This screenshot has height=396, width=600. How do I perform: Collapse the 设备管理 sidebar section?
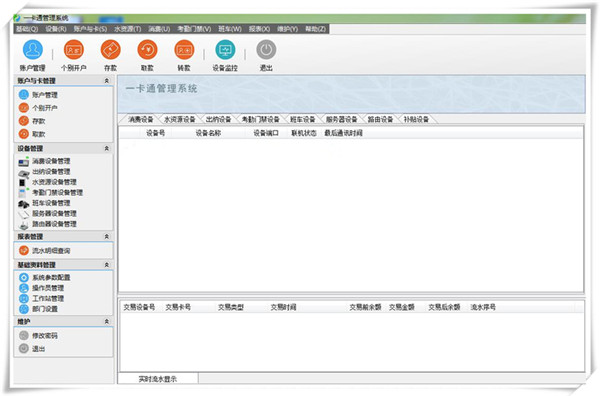pyautogui.click(x=107, y=148)
